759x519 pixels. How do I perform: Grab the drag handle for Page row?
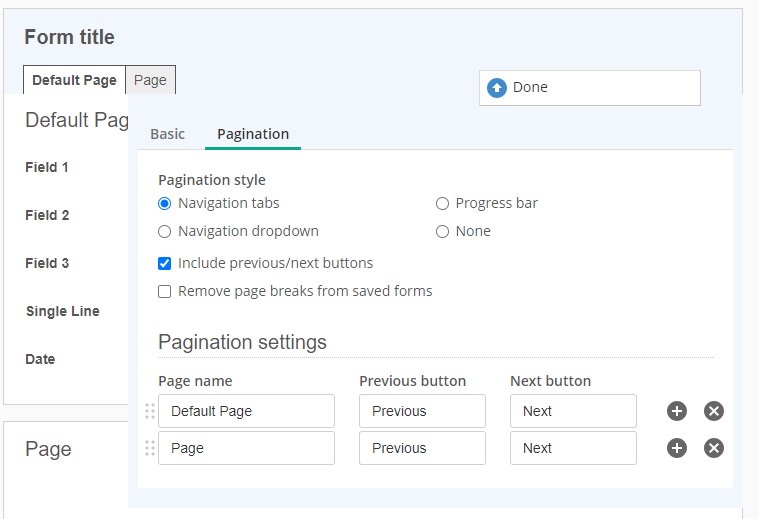150,448
